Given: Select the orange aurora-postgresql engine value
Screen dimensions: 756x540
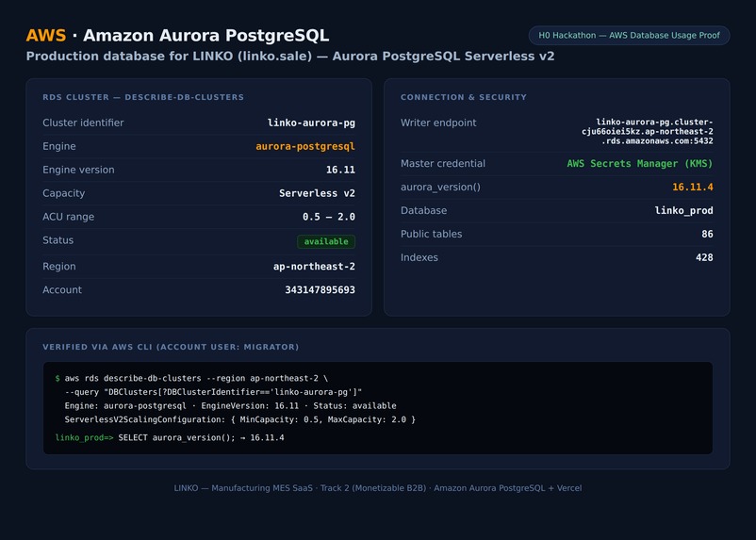Looking at the screenshot, I should 305,146.
